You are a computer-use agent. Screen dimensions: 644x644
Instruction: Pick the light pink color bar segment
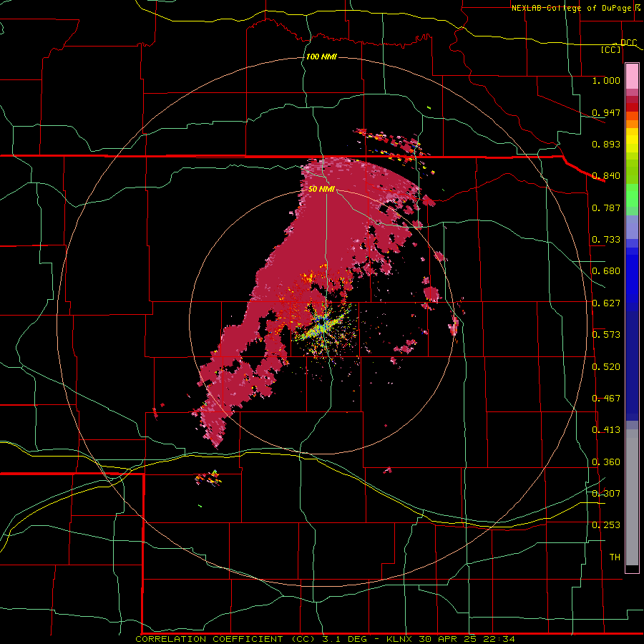632,77
